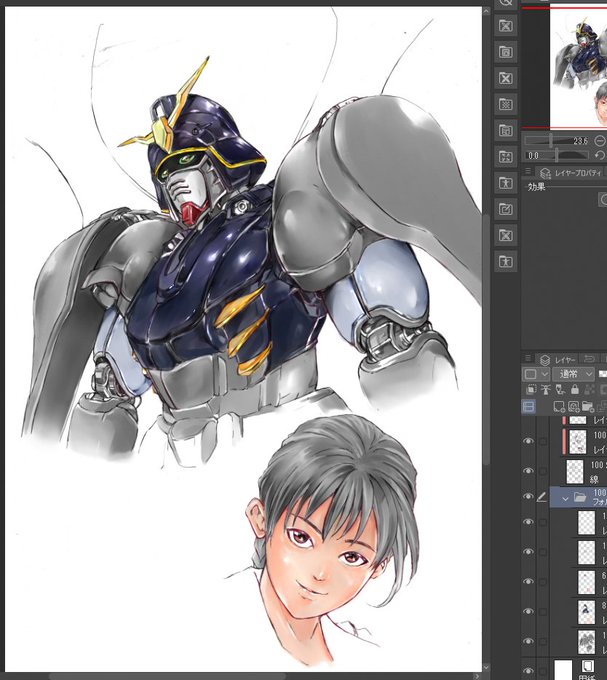Open the material folder with pencil edit icon

click(506, 209)
